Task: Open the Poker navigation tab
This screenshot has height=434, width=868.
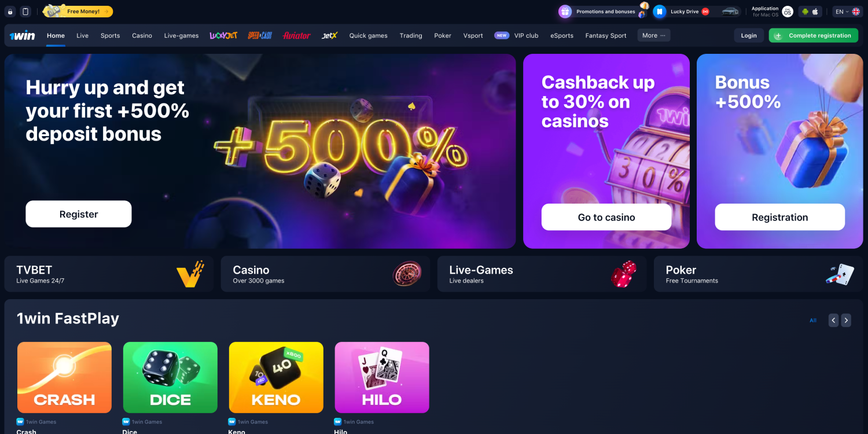Action: coord(443,35)
